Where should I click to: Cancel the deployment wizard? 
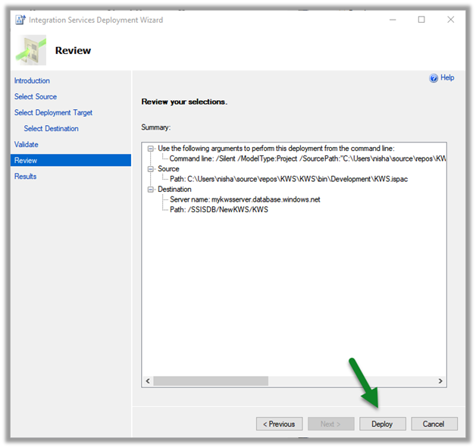tap(434, 424)
